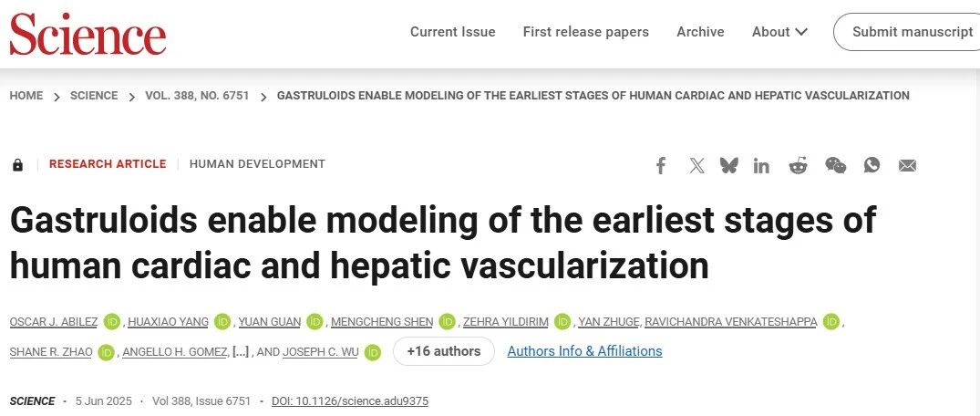Open the Current Issue menu item
The height and width of the screenshot is (416, 980).
pos(452,32)
